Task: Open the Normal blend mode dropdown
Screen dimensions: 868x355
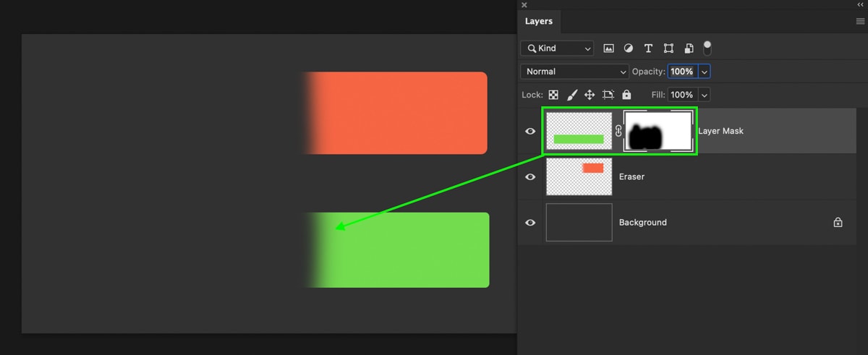Action: coord(574,72)
